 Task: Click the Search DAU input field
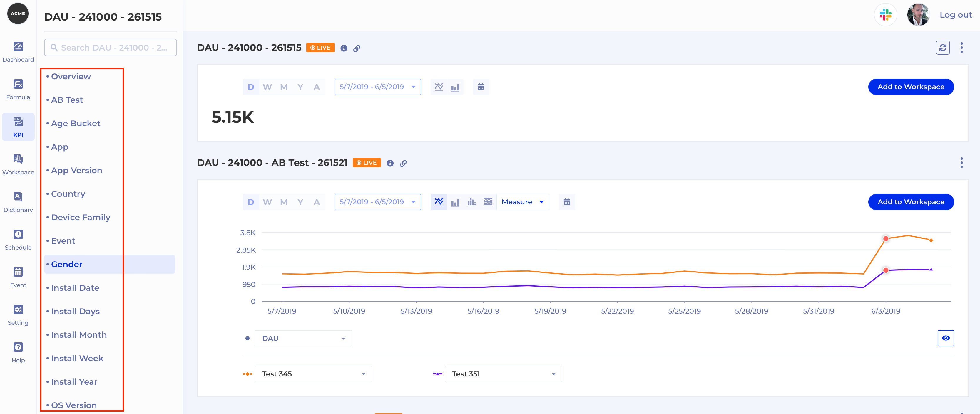click(110, 48)
